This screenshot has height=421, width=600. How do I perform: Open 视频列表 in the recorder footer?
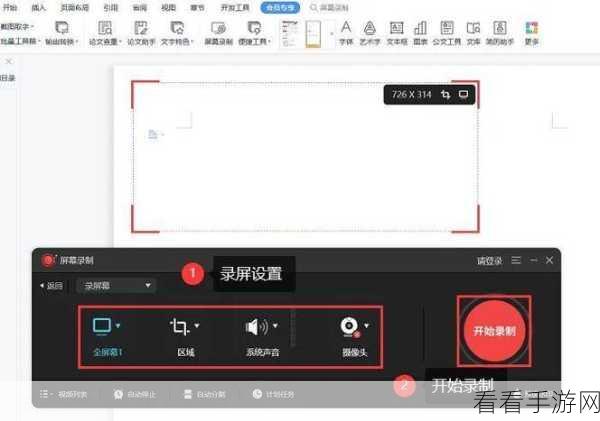coord(64,394)
